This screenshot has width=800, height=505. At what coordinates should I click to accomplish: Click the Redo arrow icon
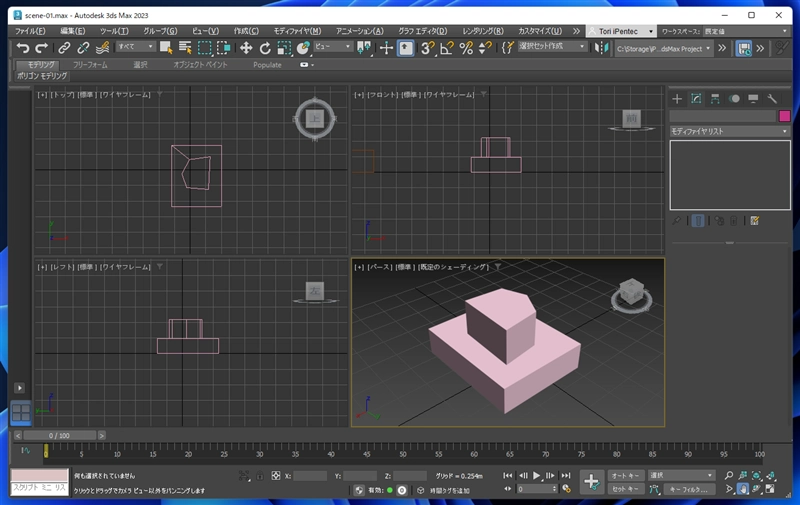tap(41, 48)
